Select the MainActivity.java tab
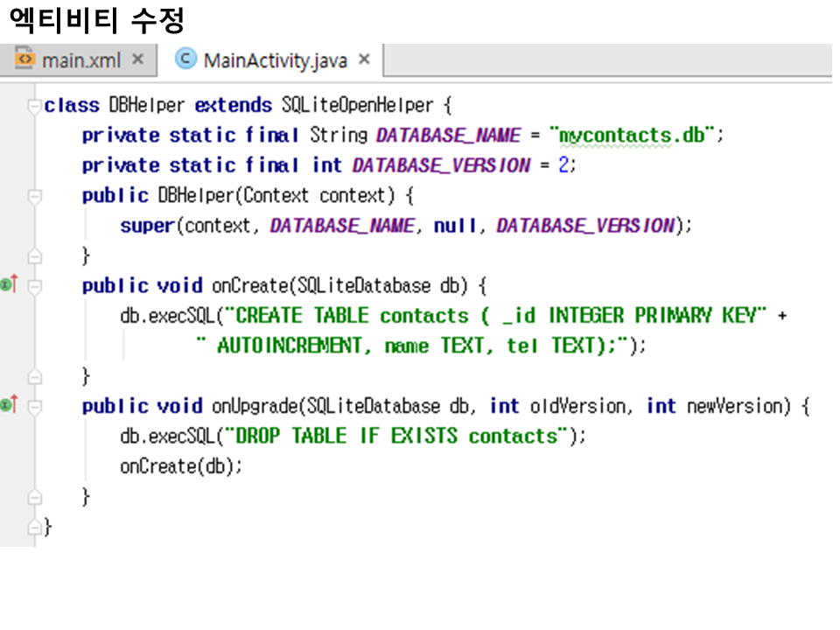Image resolution: width=840 pixels, height=630 pixels. tap(275, 60)
